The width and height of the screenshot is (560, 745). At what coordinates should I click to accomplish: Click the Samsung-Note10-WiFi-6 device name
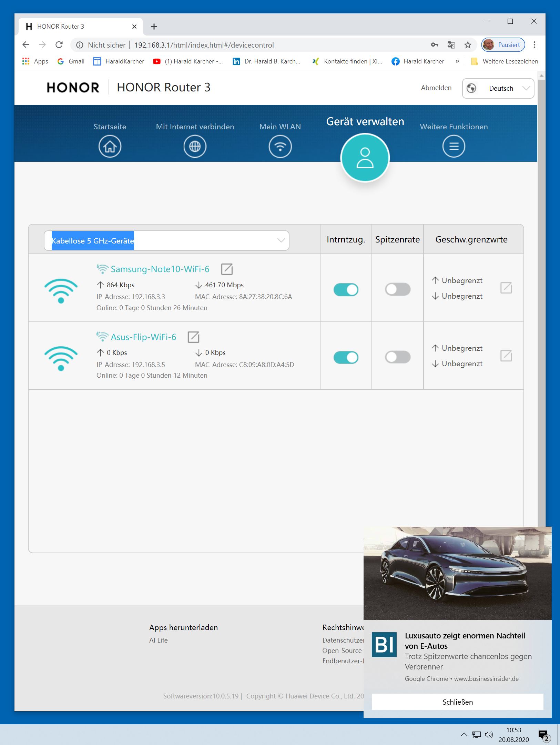tap(160, 269)
